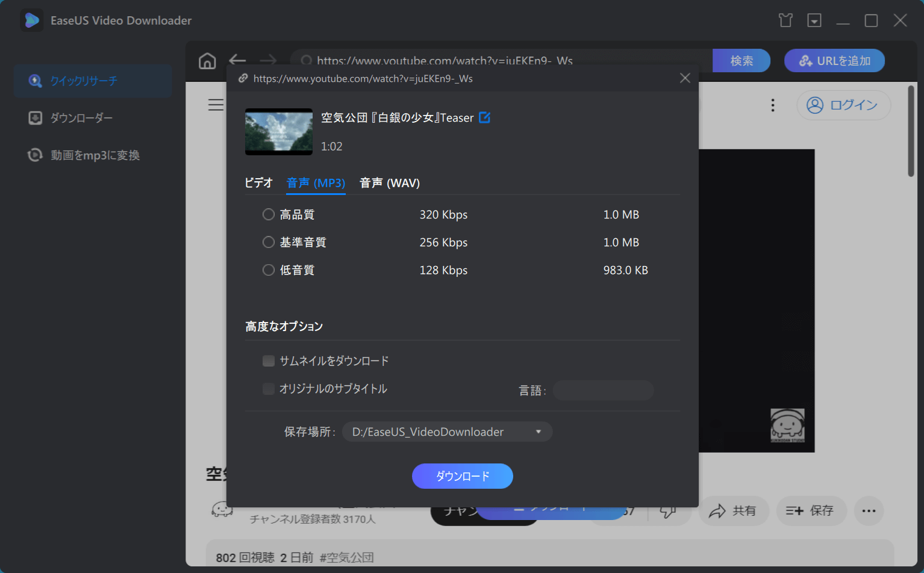Click the 983.0 KB size text

[x=626, y=270]
